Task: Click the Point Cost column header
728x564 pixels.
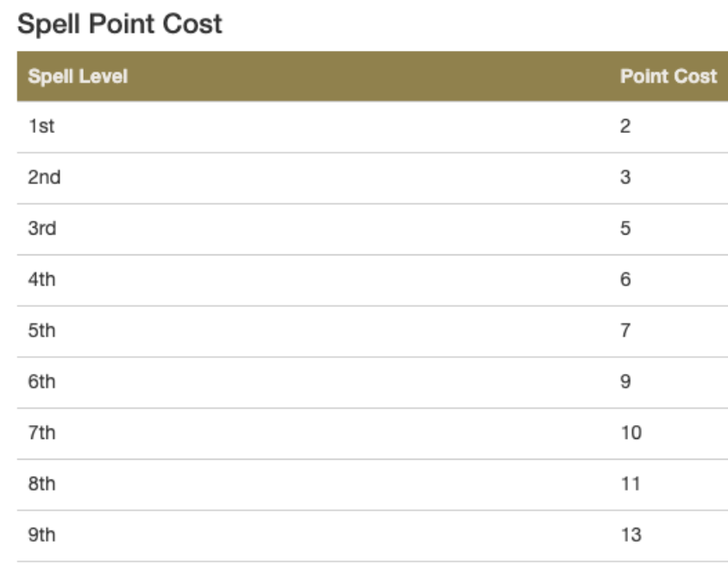Action: click(668, 76)
